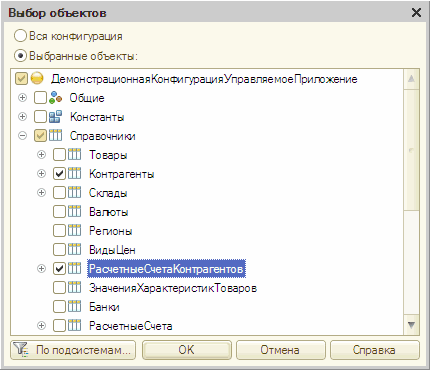Click the configuration root sphere icon
Viewport: 430px width, 370px height.
[x=37, y=79]
